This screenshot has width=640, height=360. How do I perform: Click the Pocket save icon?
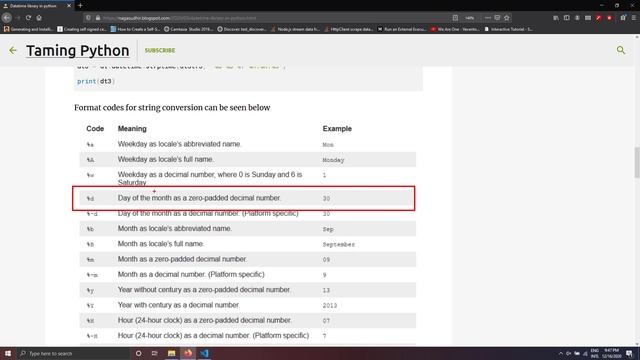point(497,18)
